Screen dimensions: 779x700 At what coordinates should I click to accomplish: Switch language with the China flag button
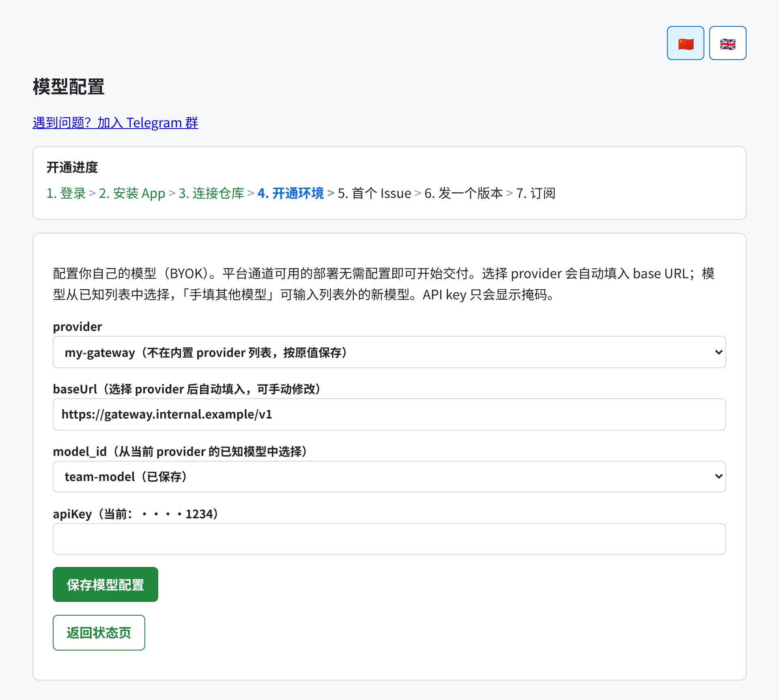click(x=685, y=43)
